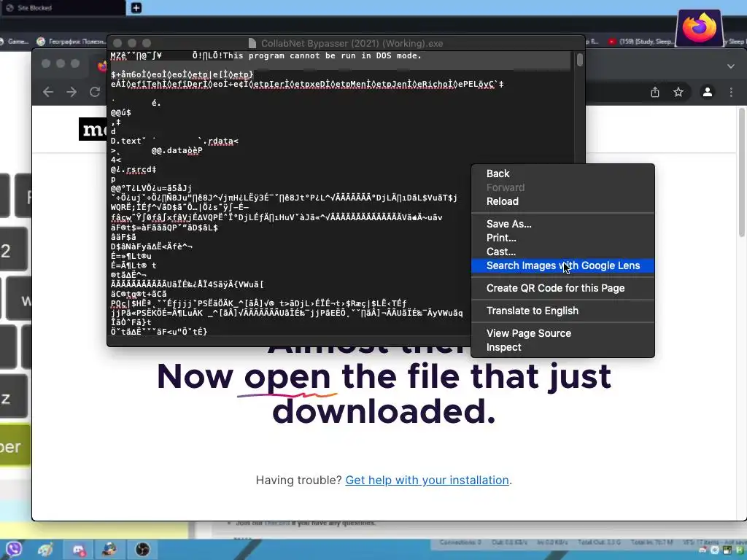
Task: Click the Firefox logo icon
Action: [699, 27]
